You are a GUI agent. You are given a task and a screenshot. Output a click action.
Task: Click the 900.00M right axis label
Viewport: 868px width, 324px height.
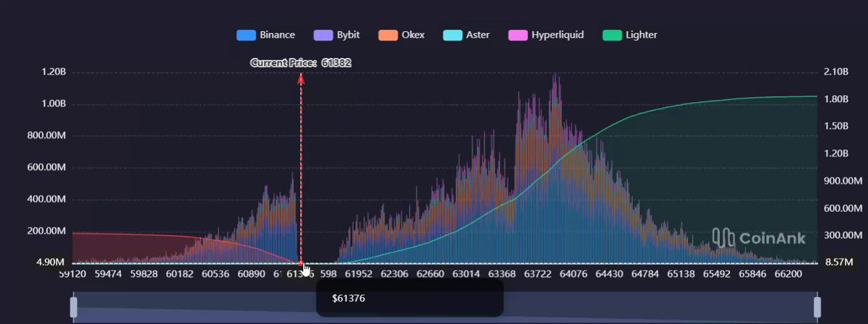click(842, 181)
